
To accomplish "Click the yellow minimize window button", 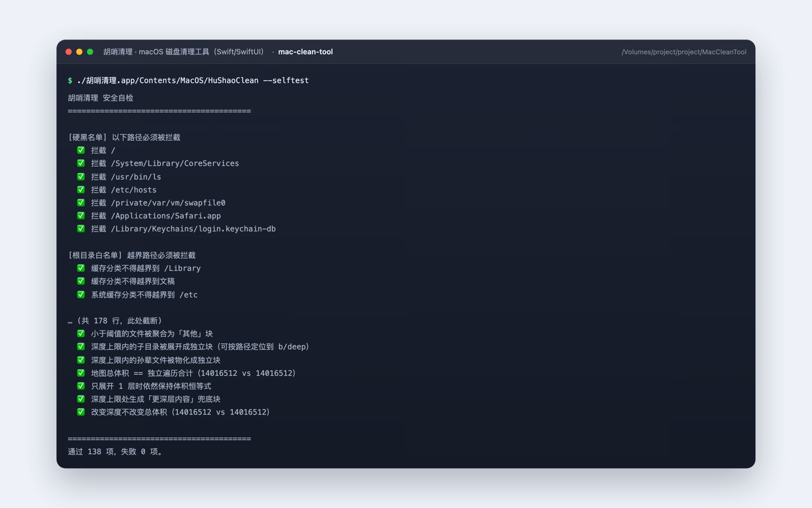I will point(80,52).
